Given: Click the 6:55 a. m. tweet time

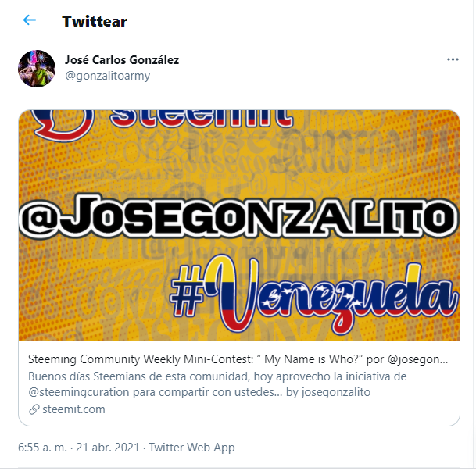Looking at the screenshot, I should [x=42, y=448].
